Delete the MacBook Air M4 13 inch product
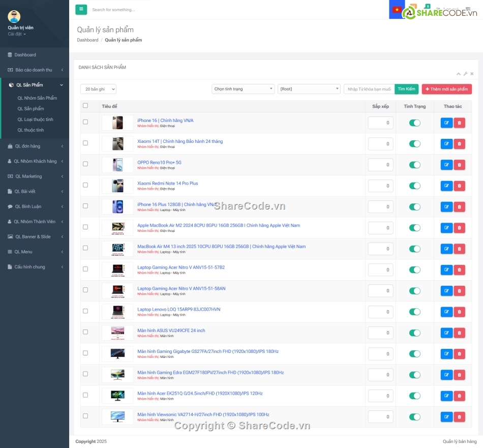Screen dimensions: 483x448 click(459, 249)
